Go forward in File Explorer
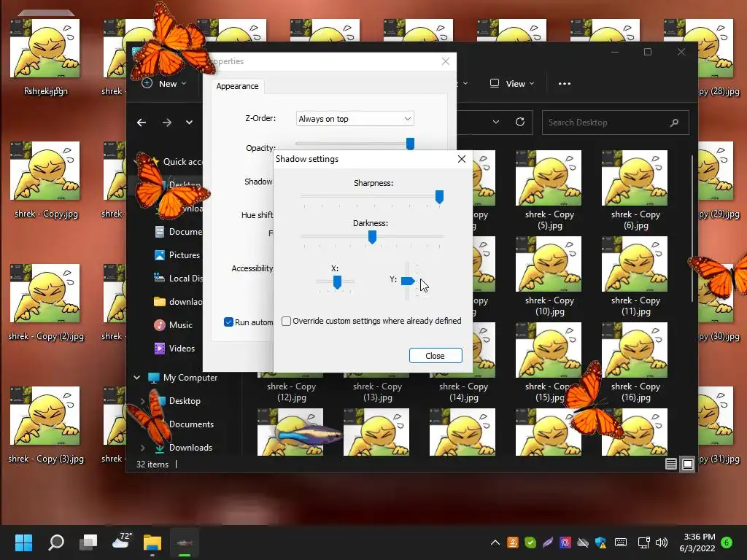The image size is (747, 560). pyautogui.click(x=167, y=122)
